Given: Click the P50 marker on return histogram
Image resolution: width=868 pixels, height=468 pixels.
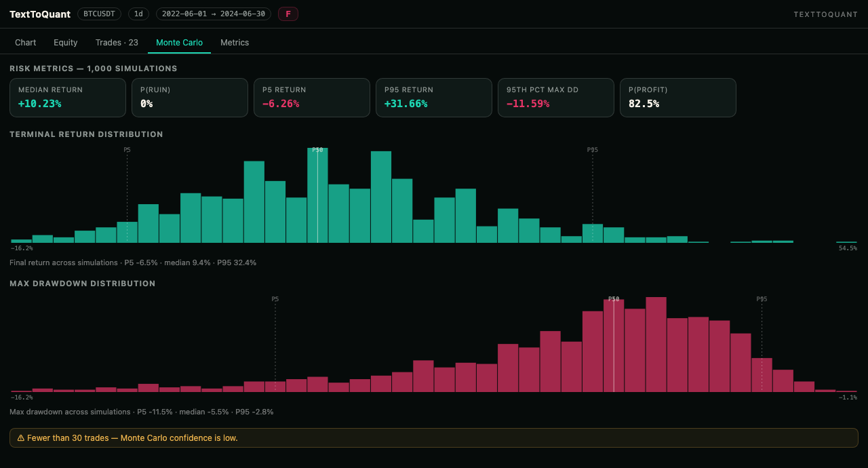Looking at the screenshot, I should (317, 150).
